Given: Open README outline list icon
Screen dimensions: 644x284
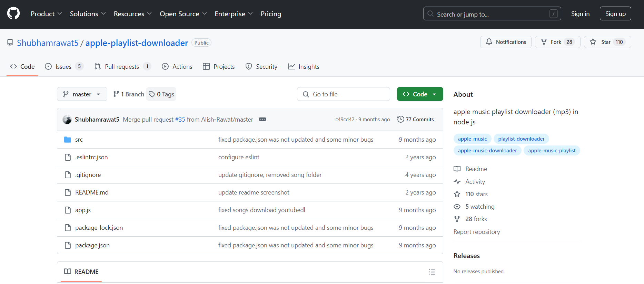Looking at the screenshot, I should pyautogui.click(x=432, y=272).
